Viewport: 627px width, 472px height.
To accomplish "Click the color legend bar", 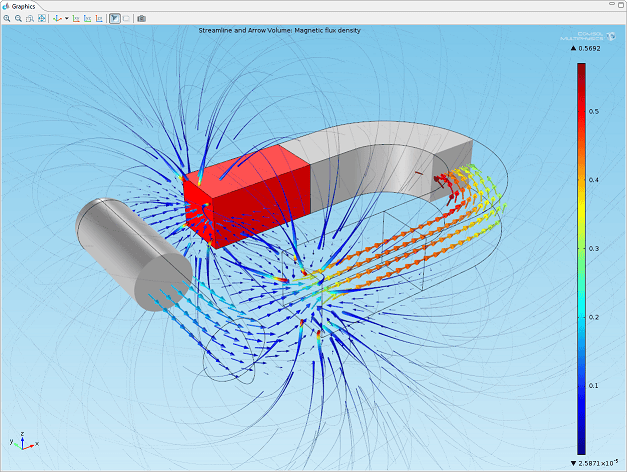I will (581, 259).
